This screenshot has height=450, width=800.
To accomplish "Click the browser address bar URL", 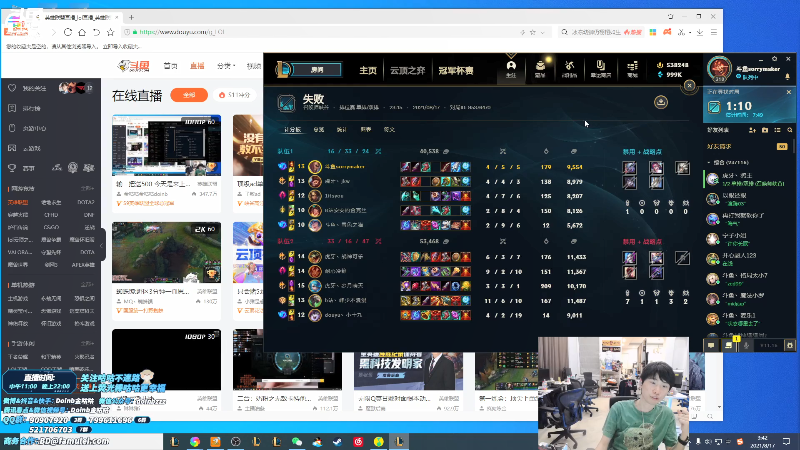I will point(182,32).
